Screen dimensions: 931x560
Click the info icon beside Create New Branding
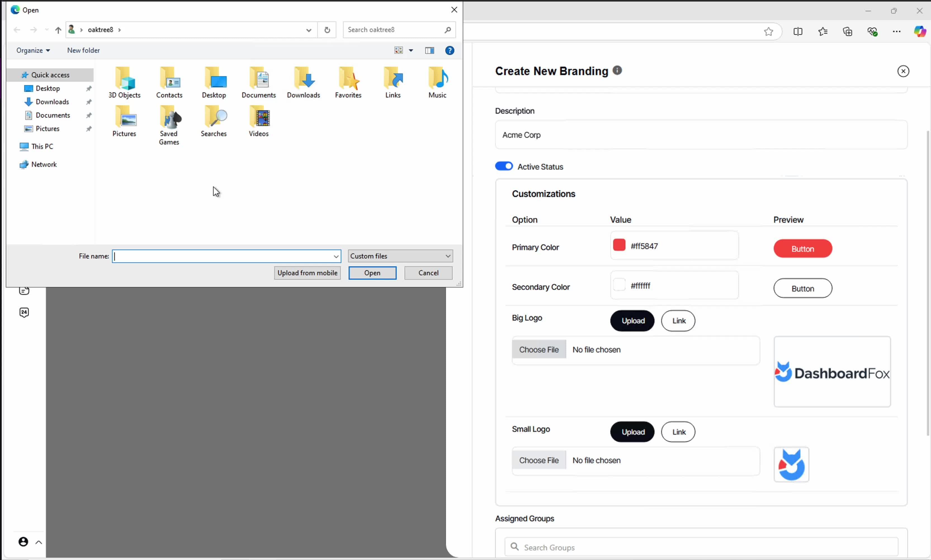tap(617, 70)
